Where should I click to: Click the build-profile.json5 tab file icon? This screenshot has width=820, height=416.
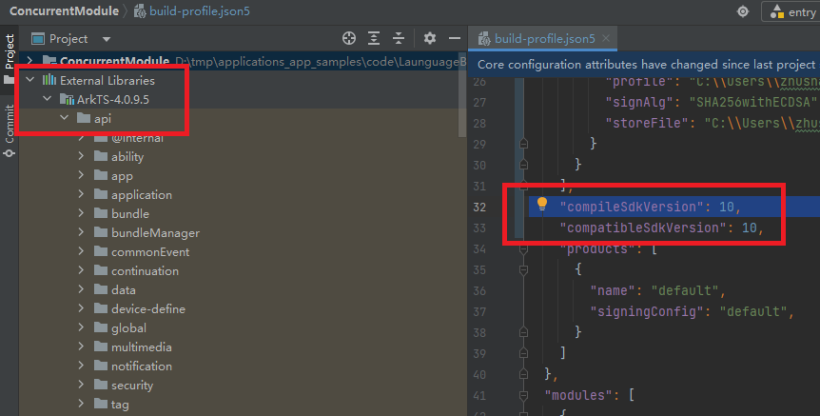pyautogui.click(x=484, y=38)
